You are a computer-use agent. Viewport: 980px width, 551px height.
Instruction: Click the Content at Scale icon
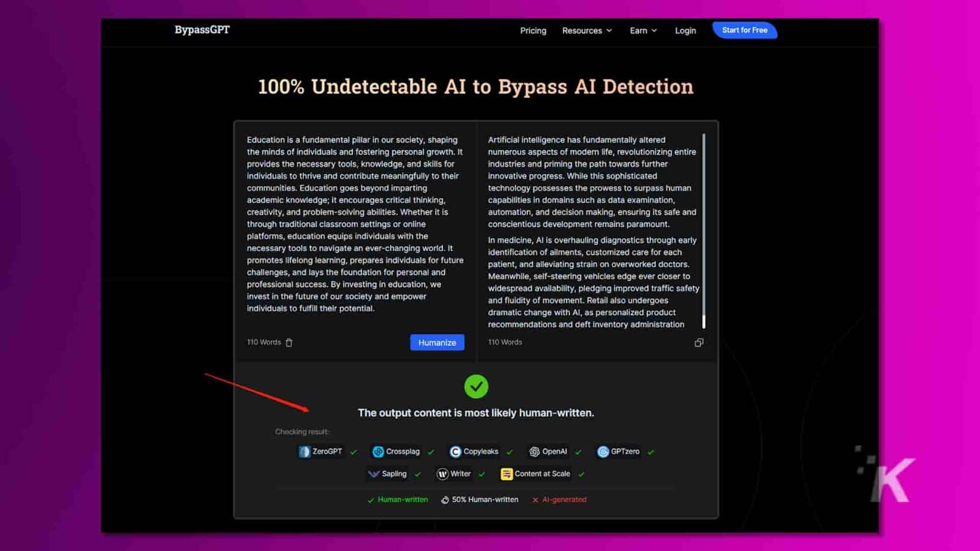tap(507, 474)
